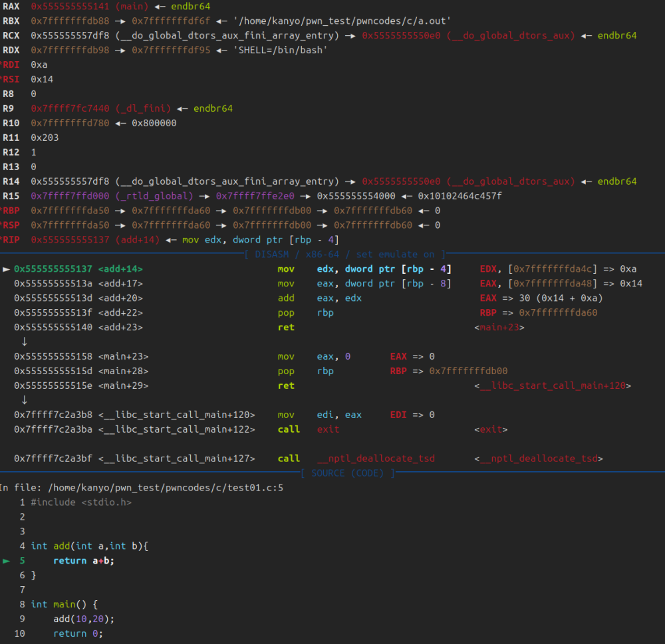Click the down arrow below add+23 instruction
The width and height of the screenshot is (665, 644).
[x=25, y=342]
